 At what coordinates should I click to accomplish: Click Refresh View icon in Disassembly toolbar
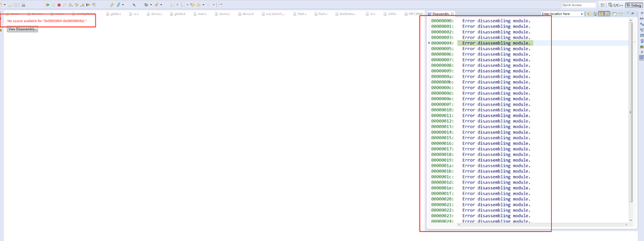click(589, 14)
